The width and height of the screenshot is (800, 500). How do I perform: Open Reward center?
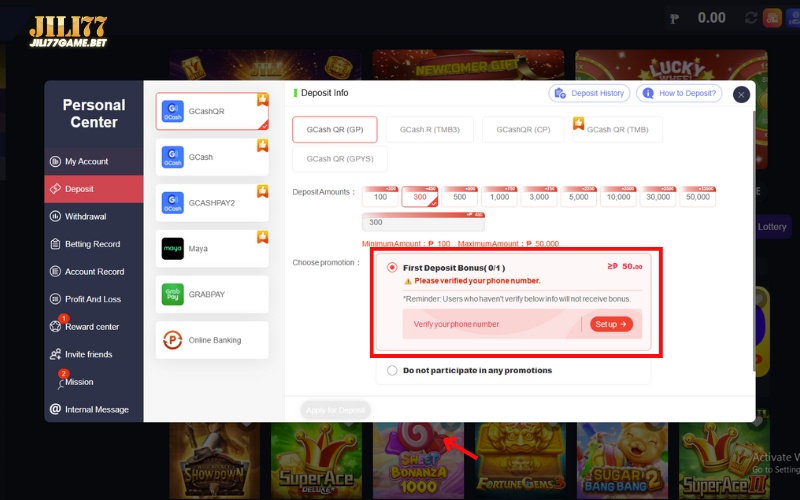click(x=94, y=327)
